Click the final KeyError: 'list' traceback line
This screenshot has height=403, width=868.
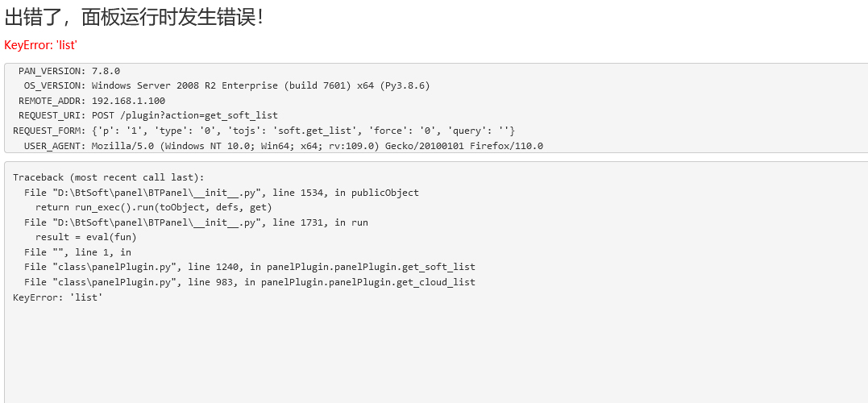pos(57,297)
